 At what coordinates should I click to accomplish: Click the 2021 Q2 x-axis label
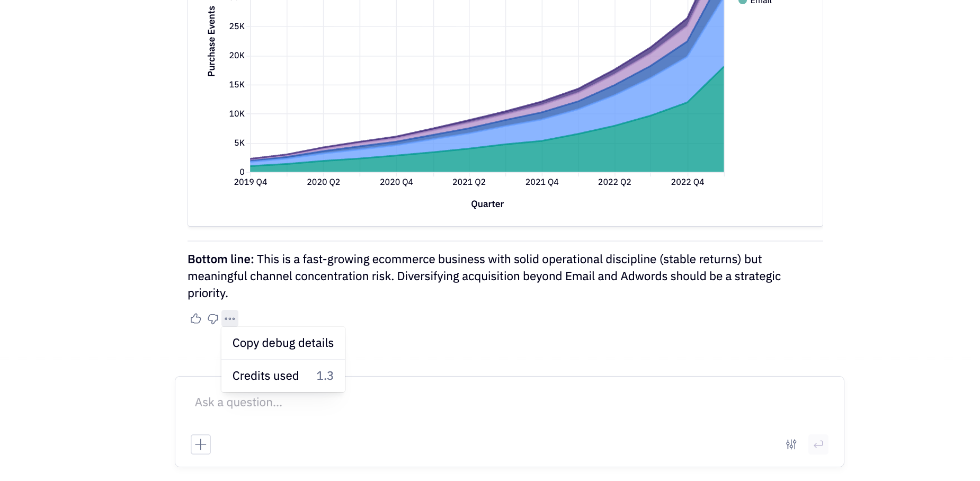[x=469, y=182]
